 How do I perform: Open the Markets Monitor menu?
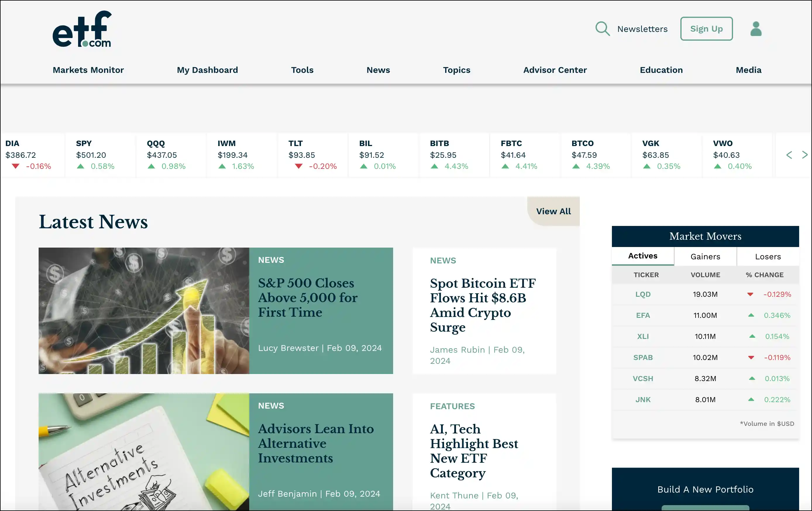click(88, 70)
